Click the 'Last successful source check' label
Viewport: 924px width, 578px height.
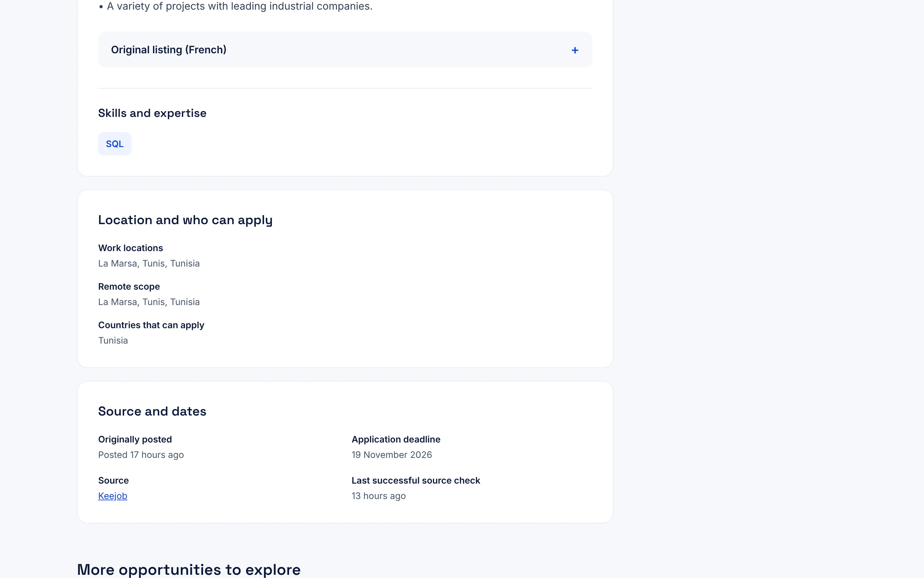[416, 480]
